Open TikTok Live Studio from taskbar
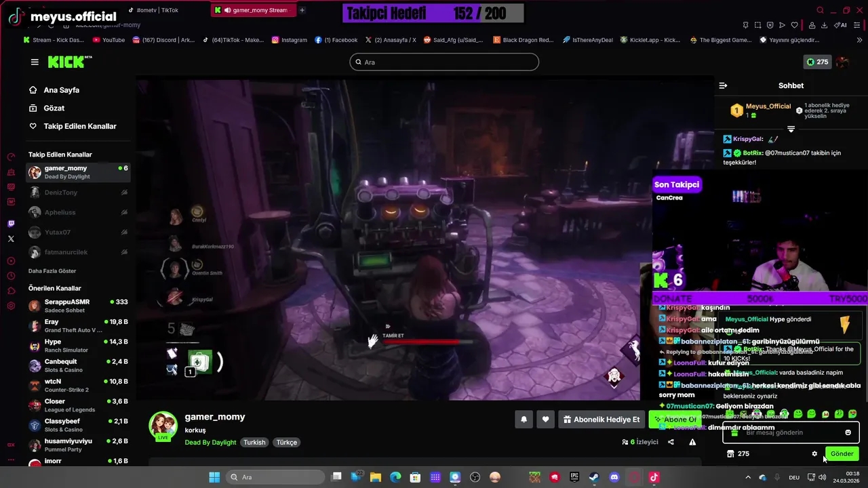 point(654,477)
